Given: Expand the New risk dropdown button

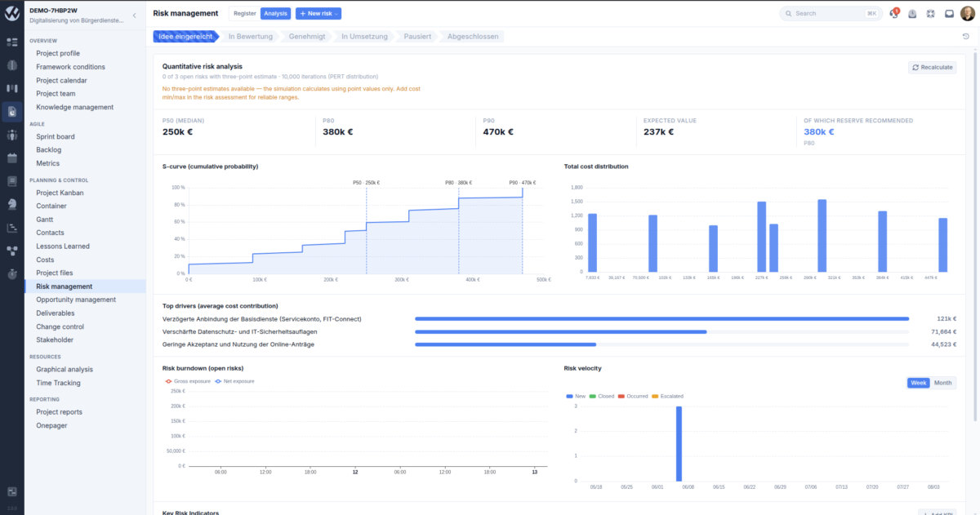Looking at the screenshot, I should pos(318,13).
